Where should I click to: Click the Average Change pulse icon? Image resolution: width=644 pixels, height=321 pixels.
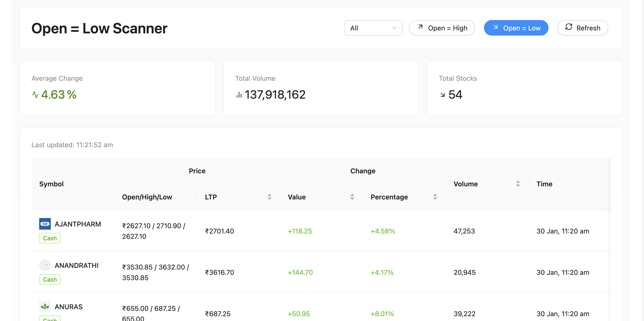coord(35,95)
